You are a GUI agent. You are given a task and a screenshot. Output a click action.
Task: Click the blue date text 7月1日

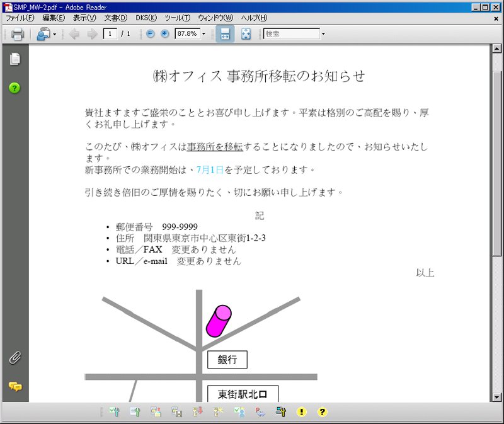(x=210, y=169)
